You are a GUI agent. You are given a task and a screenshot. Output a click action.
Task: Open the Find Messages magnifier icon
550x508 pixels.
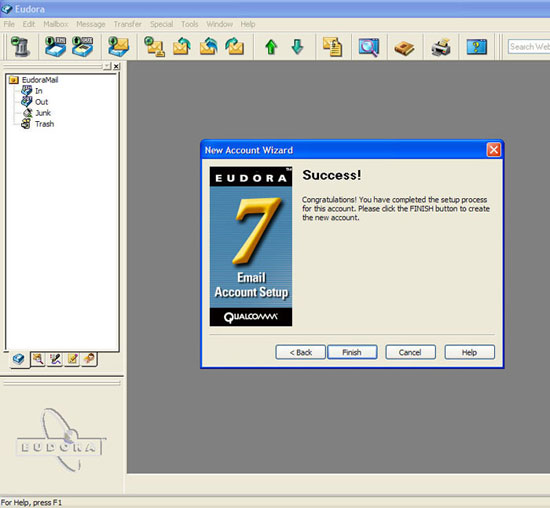click(369, 47)
